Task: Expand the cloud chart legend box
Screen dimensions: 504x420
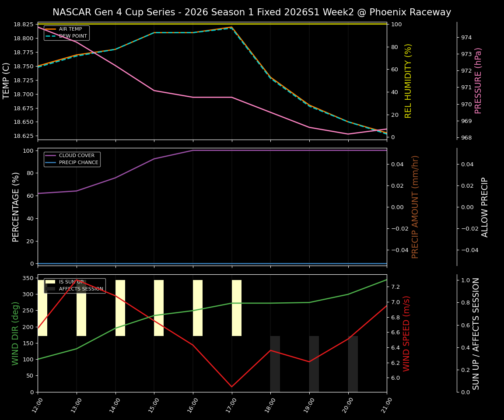Action: point(71,158)
